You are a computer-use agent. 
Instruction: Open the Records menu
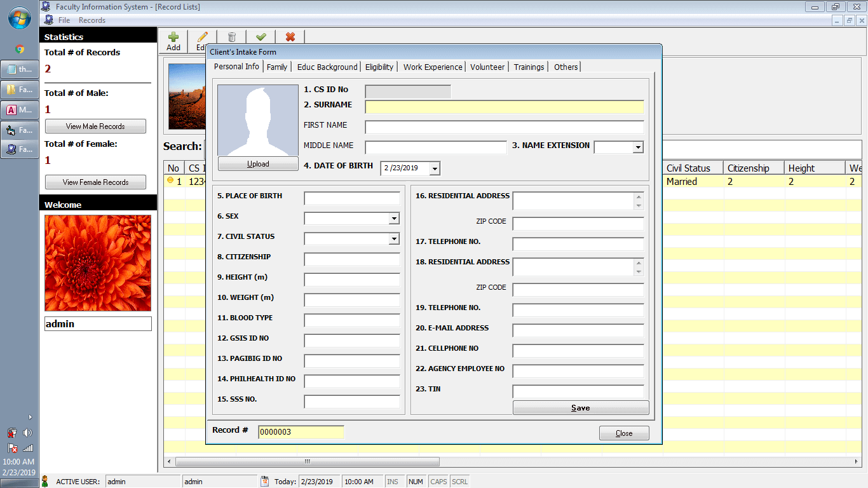[x=92, y=20]
